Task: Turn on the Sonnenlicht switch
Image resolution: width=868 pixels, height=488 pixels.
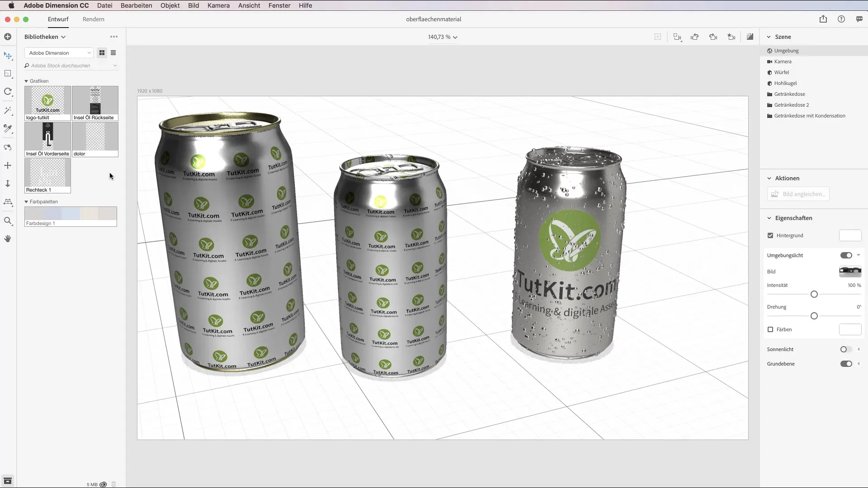Action: click(846, 349)
